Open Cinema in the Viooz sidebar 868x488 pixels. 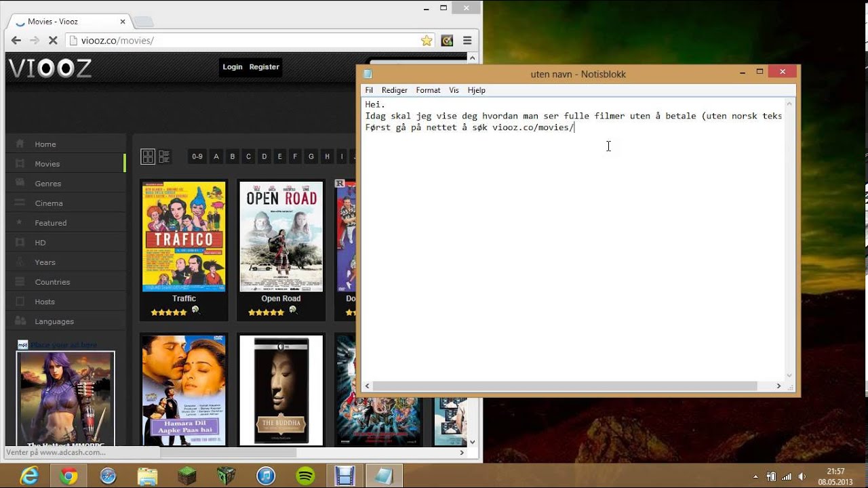(66, 203)
